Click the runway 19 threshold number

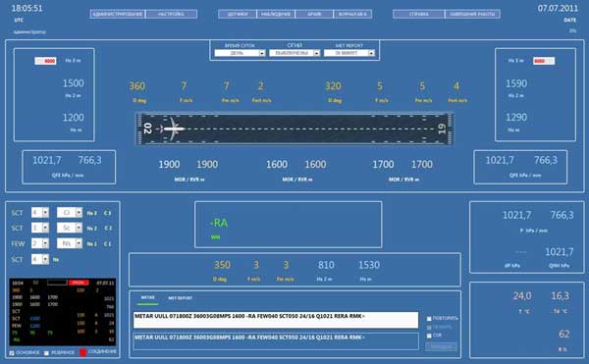[x=442, y=129]
